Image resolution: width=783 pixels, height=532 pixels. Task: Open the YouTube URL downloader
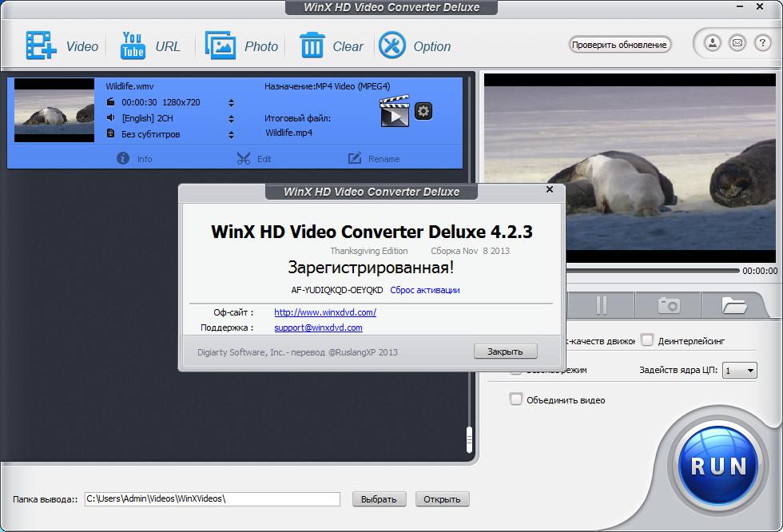coord(133,46)
